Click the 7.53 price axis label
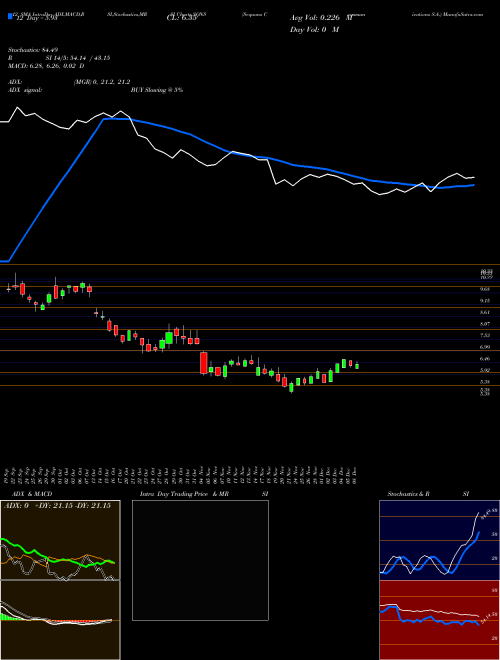This screenshot has height=660, width=500. click(485, 335)
